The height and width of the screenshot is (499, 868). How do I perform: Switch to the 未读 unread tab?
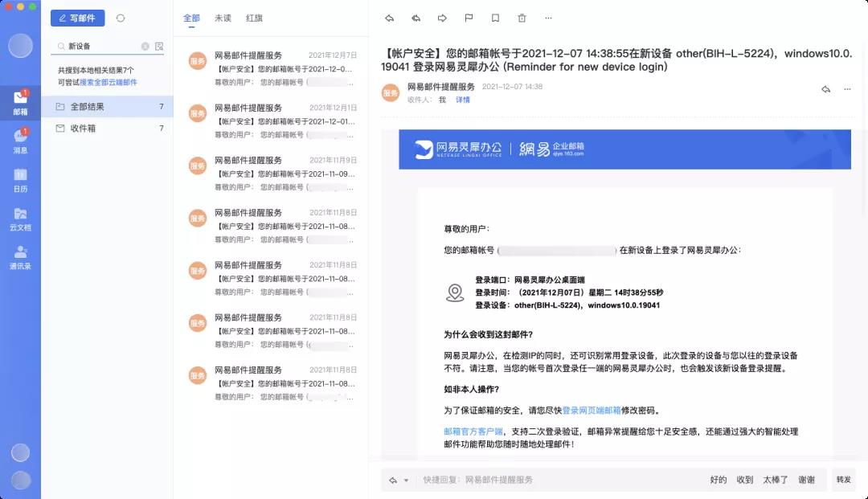[223, 18]
